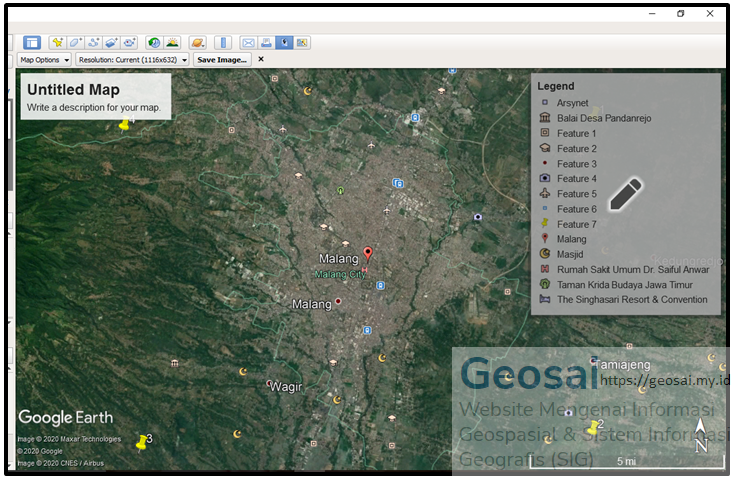The width and height of the screenshot is (739, 483).
Task: Select Feature 7 in the legend
Action: pyautogui.click(x=568, y=224)
